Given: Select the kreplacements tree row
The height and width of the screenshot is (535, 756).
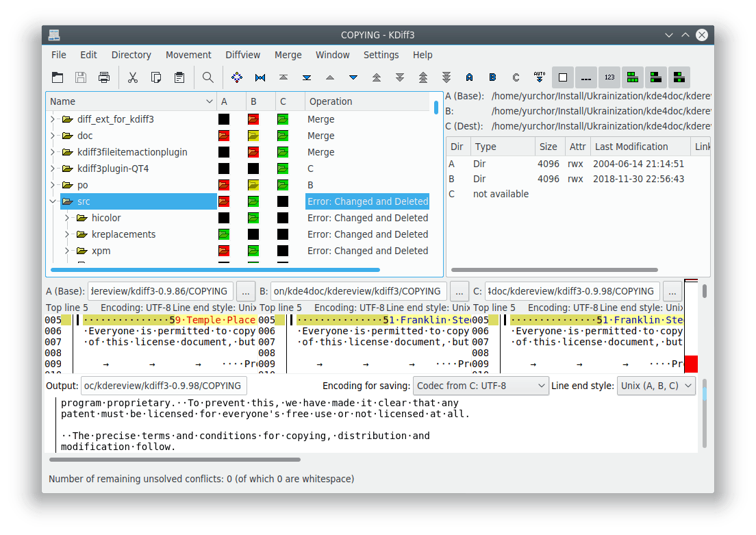Looking at the screenshot, I should (245, 234).
